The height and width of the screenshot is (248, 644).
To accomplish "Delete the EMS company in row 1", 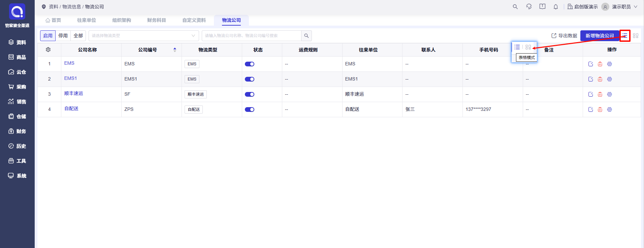I will tap(600, 64).
